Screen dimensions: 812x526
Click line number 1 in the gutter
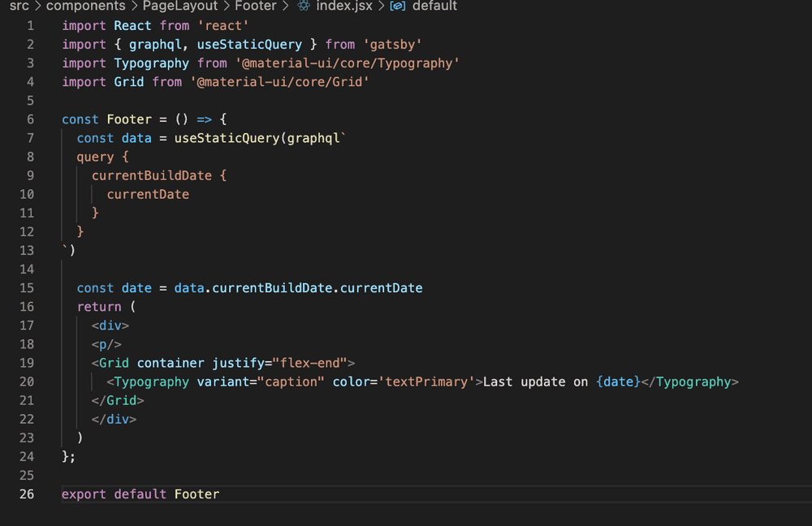(31, 26)
